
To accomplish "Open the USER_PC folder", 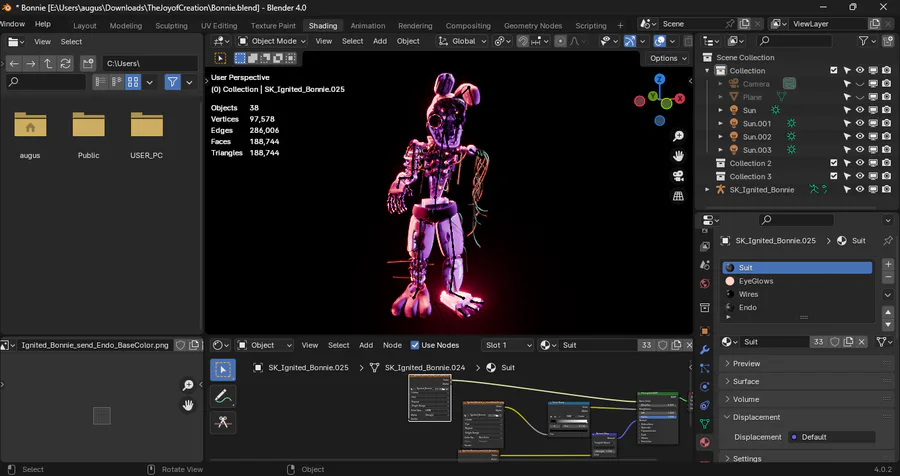I will pyautogui.click(x=146, y=135).
